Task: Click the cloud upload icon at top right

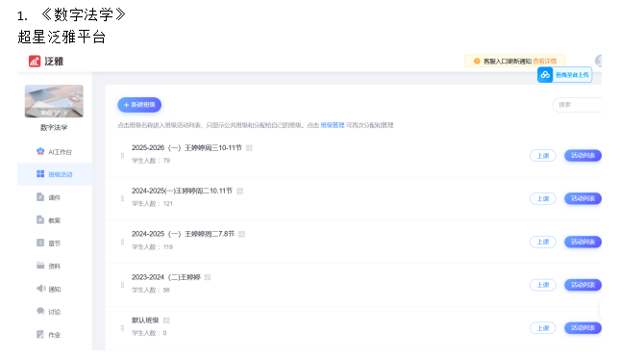Action: 545,75
